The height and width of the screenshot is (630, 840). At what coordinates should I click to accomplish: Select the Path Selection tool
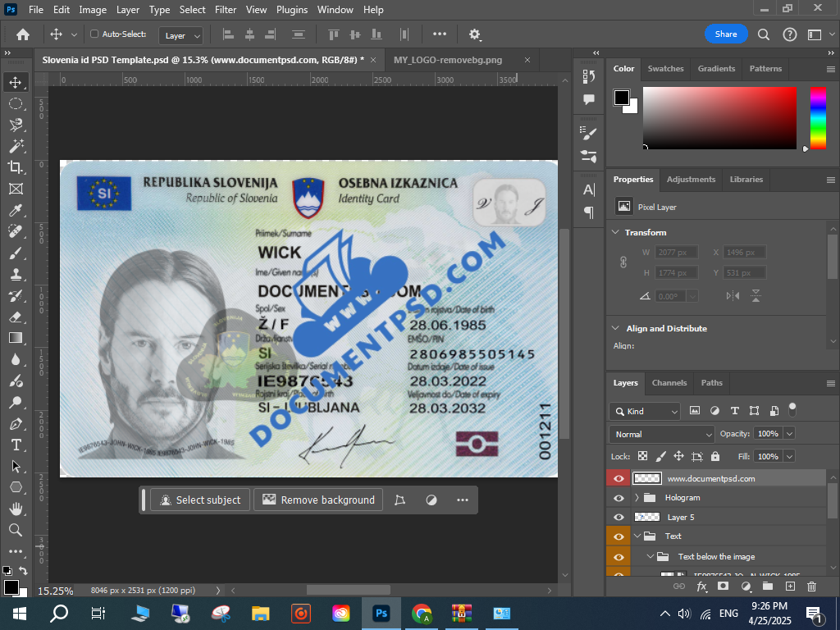pos(16,466)
